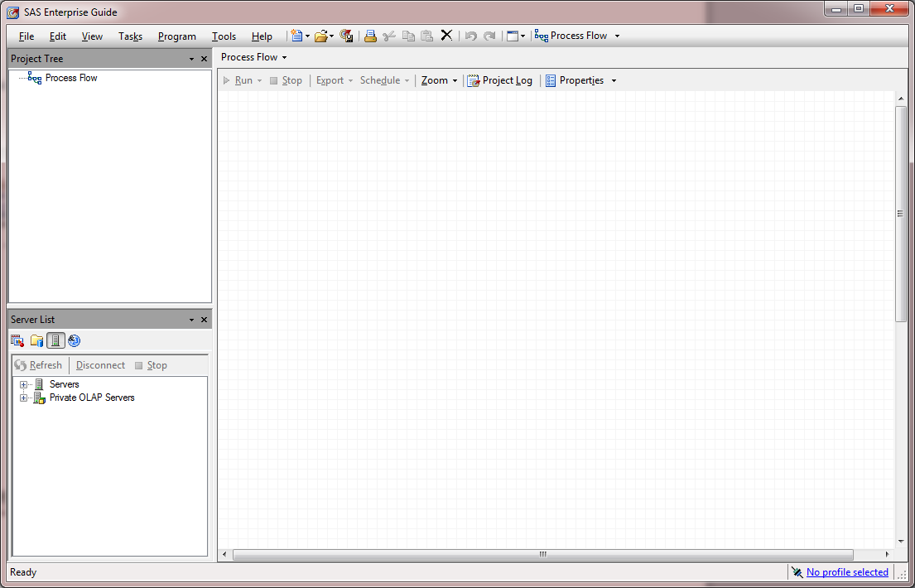Show the Task List pane icon
The width and height of the screenshot is (915, 588).
17,340
